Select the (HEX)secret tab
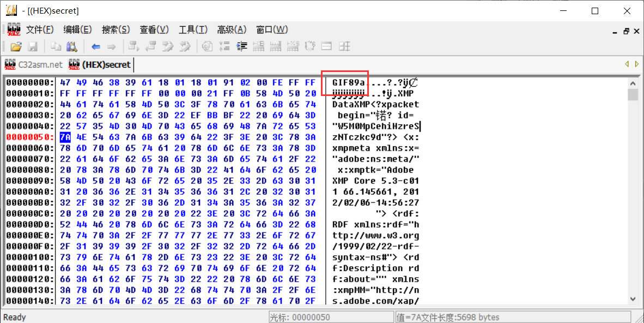Viewport: 644px width, 323px height. (99, 64)
